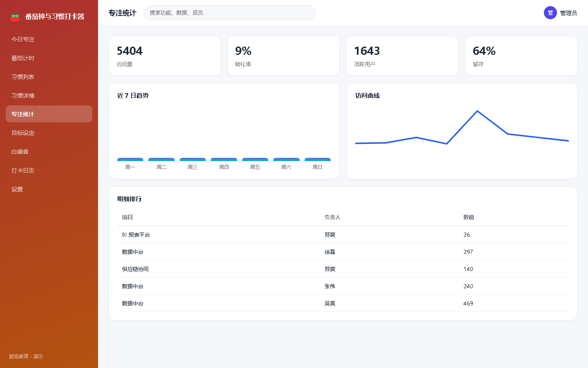This screenshot has width=588, height=368.
Task: Click the 数值 column header
Action: coord(469,217)
